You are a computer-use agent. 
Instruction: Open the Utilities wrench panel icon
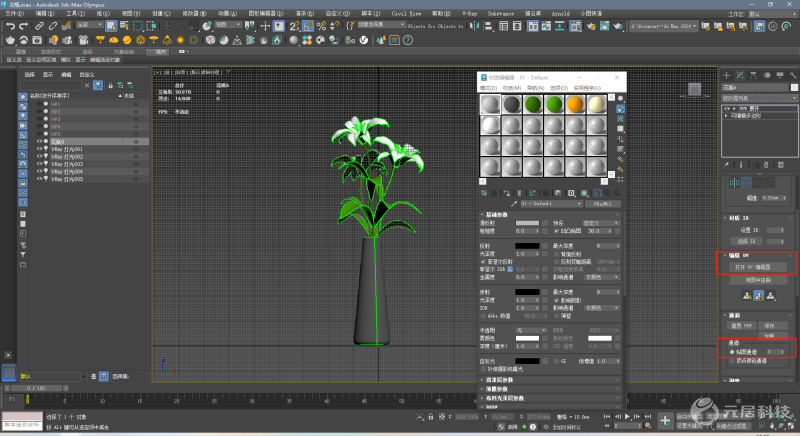pyautogui.click(x=792, y=74)
